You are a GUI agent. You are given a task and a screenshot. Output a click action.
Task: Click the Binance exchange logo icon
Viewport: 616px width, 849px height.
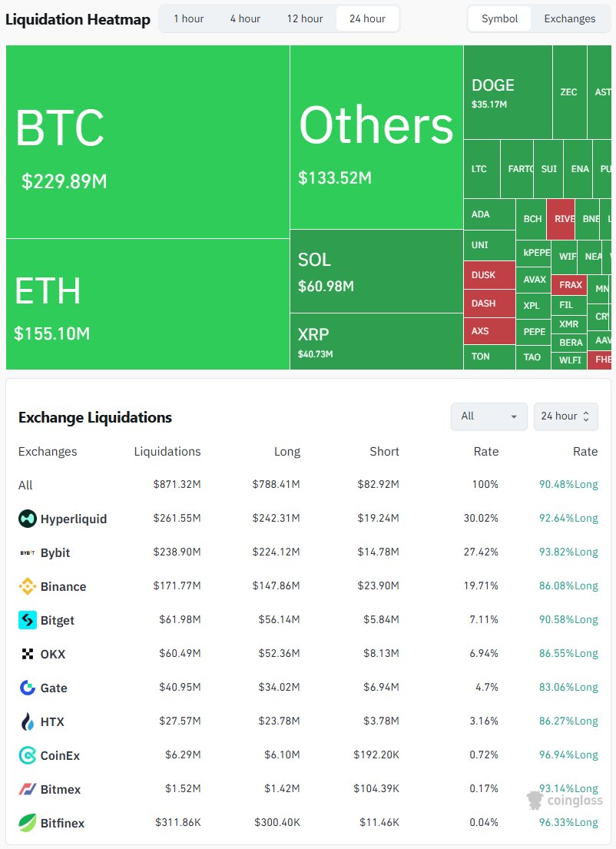pyautogui.click(x=28, y=586)
